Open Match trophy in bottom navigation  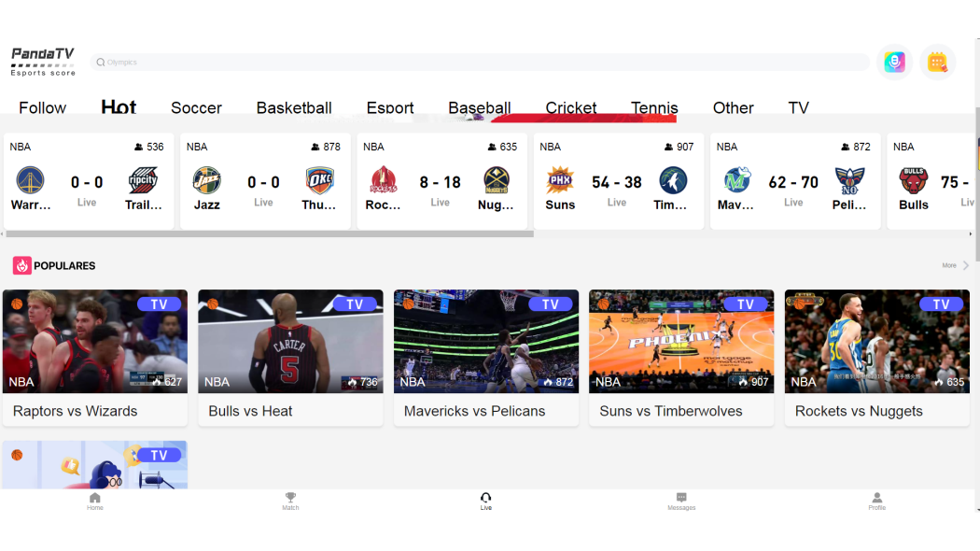[x=290, y=502]
